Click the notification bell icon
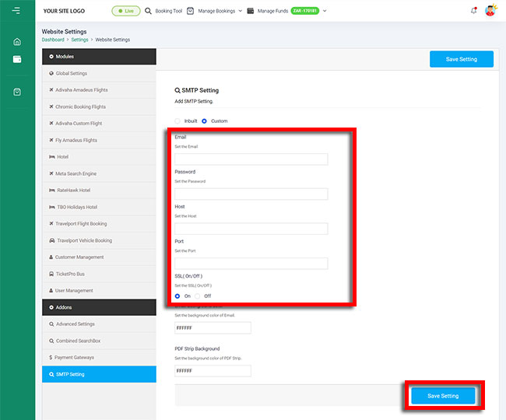The image size is (506, 420). [x=474, y=11]
